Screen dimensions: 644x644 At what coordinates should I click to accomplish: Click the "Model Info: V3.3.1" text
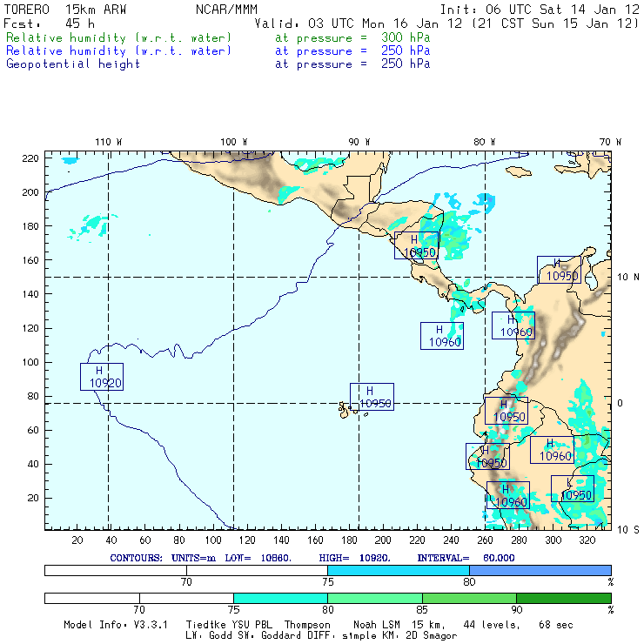pos(116,625)
